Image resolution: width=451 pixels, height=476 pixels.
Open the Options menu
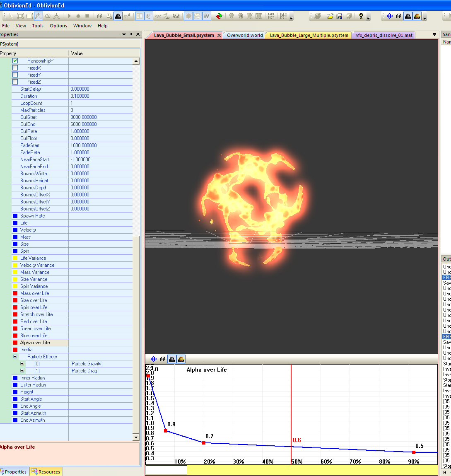[58, 26]
